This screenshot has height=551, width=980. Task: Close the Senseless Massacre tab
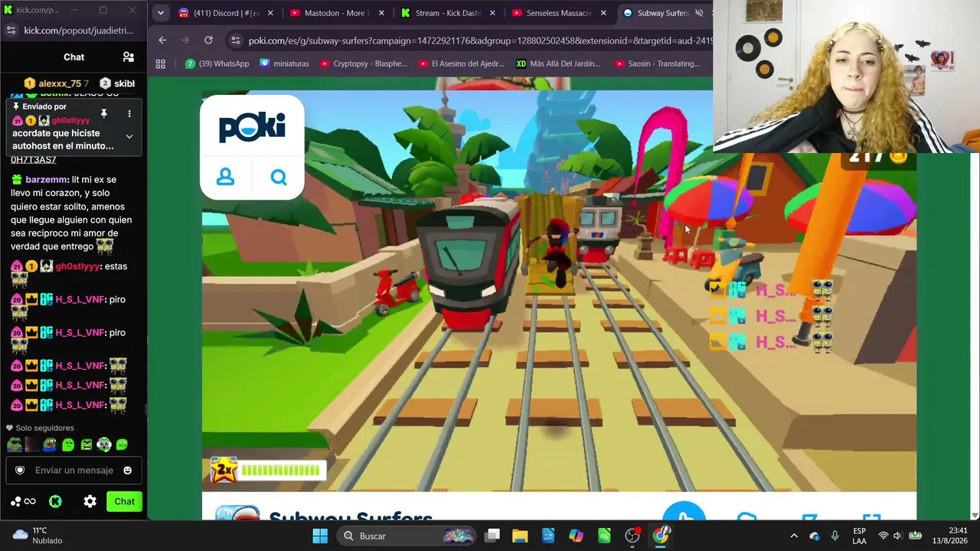(x=603, y=13)
